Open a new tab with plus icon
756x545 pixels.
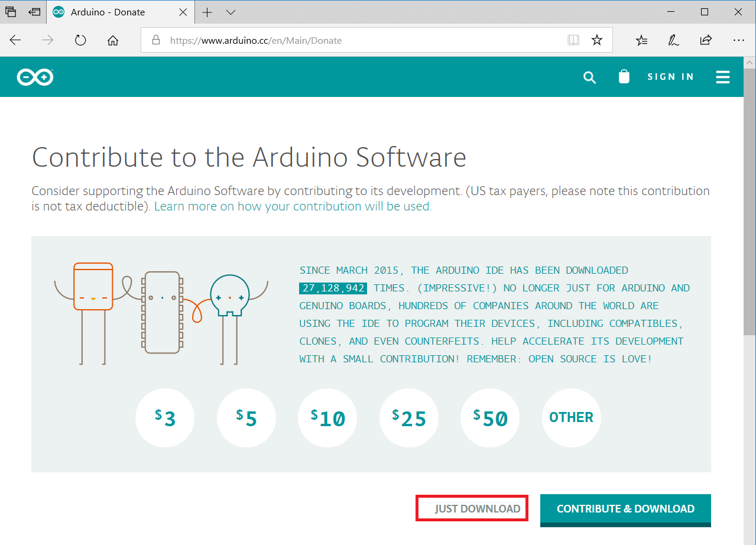pyautogui.click(x=207, y=12)
